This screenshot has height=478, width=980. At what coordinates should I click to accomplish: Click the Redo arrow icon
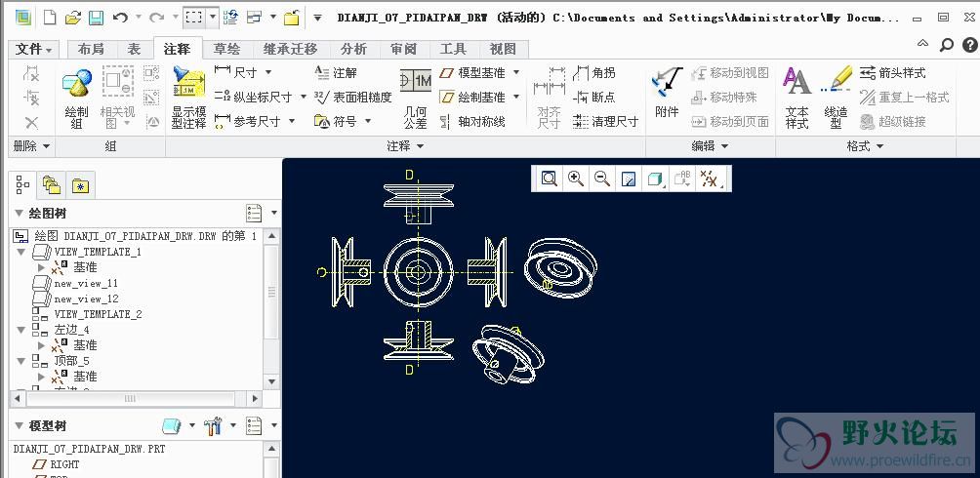pyautogui.click(x=157, y=18)
